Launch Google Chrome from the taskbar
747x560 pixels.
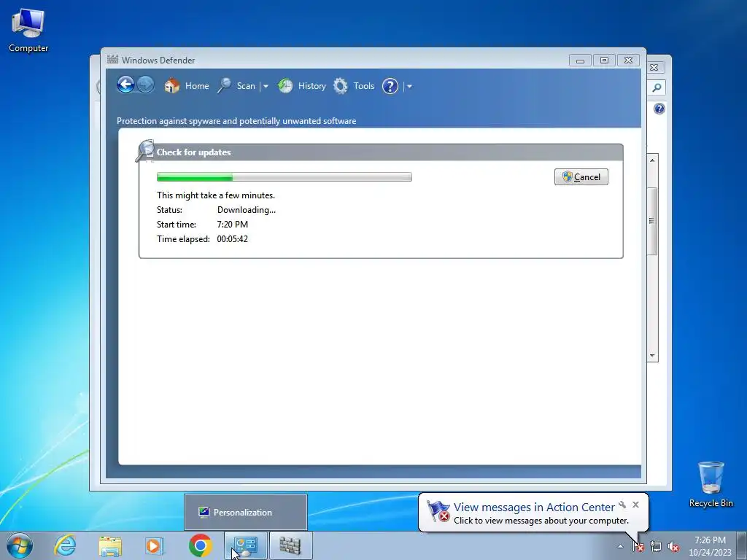200,545
